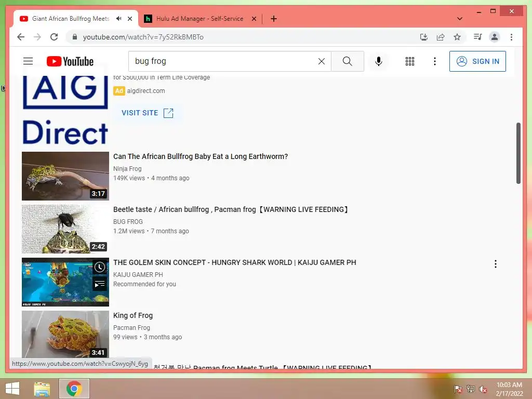Image resolution: width=532 pixels, height=399 pixels.
Task: Open King of Frog video thumbnail
Action: point(65,334)
